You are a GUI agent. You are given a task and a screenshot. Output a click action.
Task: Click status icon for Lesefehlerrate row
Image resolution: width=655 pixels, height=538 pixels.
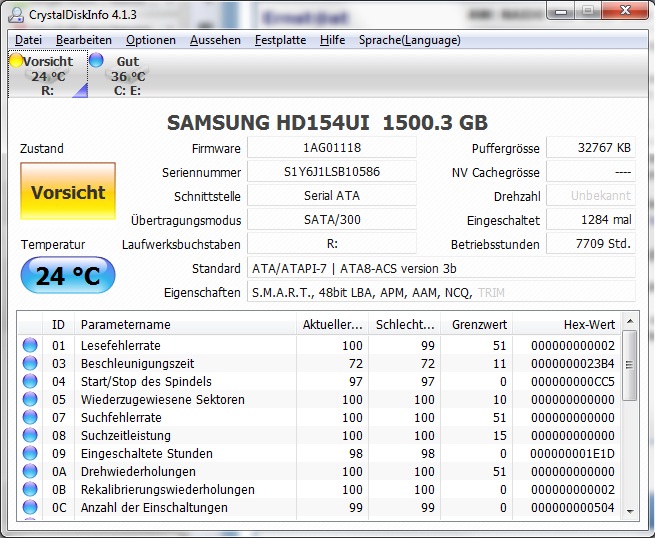[x=30, y=345]
